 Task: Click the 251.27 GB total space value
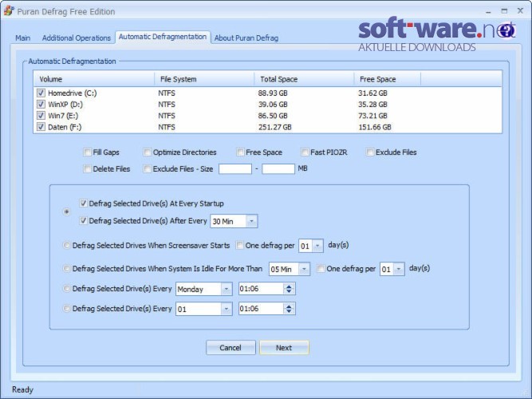[x=275, y=128]
